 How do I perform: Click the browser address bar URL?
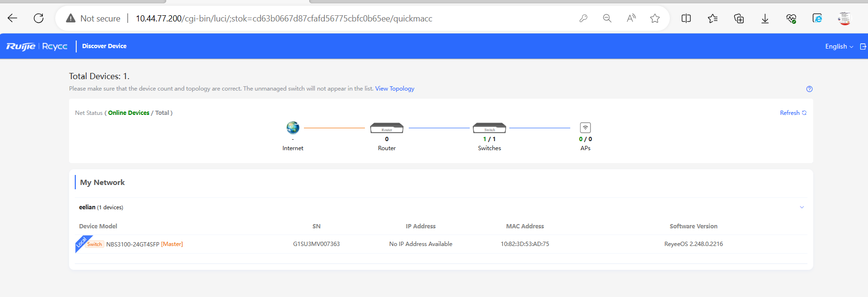coord(284,19)
